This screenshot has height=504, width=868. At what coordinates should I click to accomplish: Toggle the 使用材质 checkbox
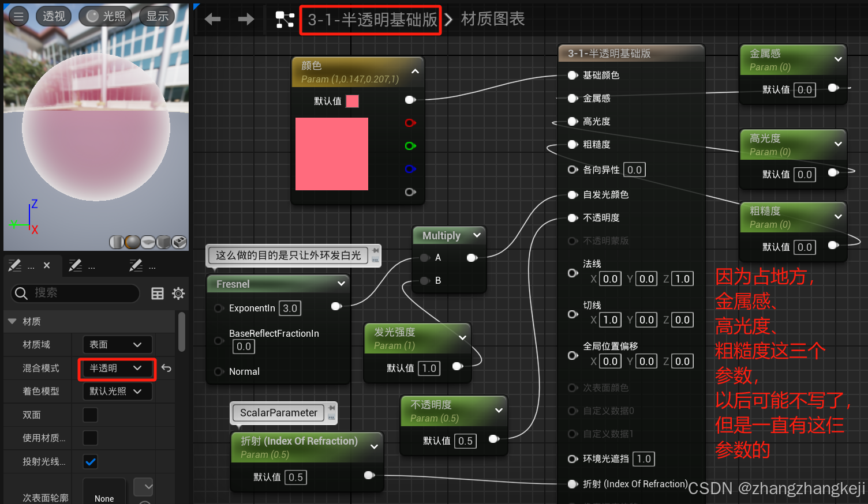click(90, 438)
